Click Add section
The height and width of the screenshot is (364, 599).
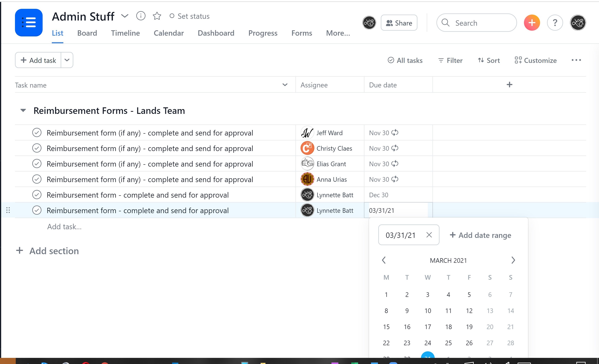tap(47, 251)
